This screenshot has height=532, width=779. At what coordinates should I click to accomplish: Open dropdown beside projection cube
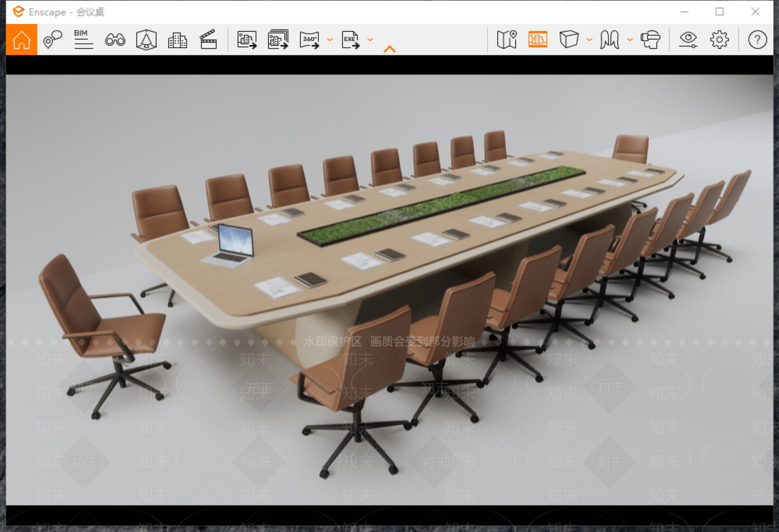point(589,39)
